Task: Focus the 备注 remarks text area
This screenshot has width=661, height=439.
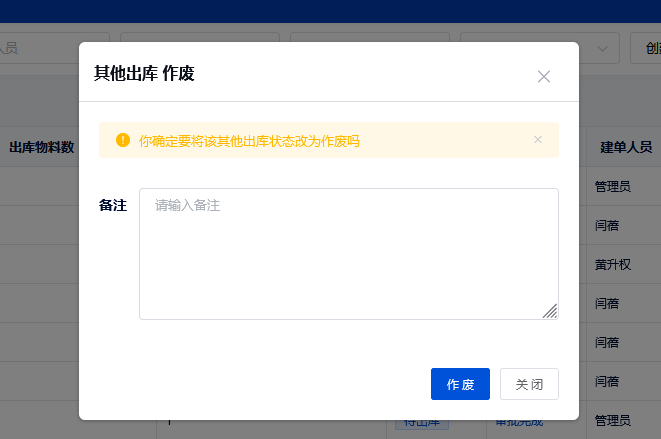Action: point(349,254)
